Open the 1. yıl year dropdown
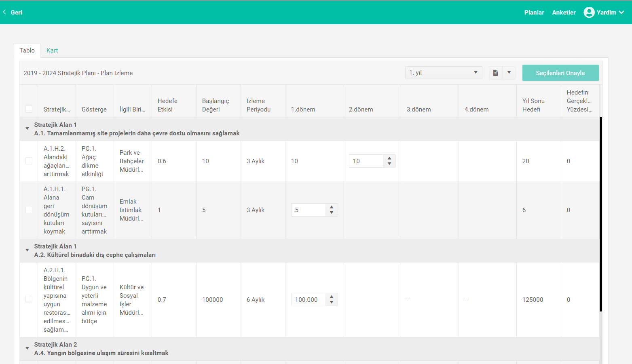The height and width of the screenshot is (364, 632). (x=443, y=73)
